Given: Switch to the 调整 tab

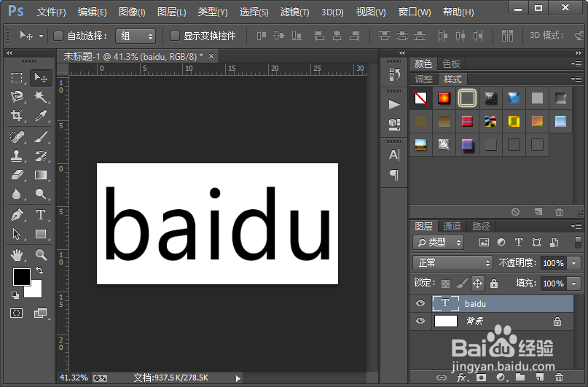Looking at the screenshot, I should (x=424, y=79).
